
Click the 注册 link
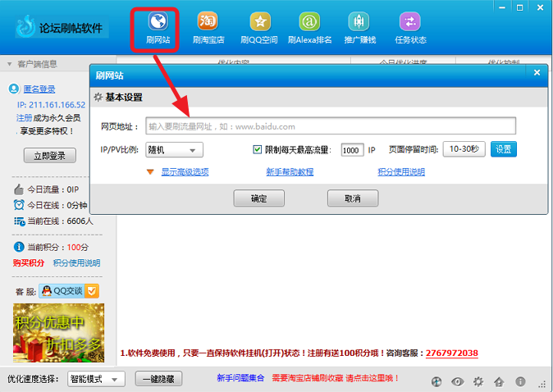click(24, 117)
